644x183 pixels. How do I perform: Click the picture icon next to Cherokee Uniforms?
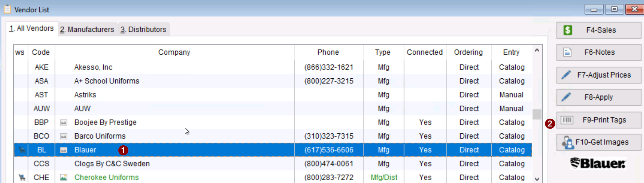pos(64,177)
